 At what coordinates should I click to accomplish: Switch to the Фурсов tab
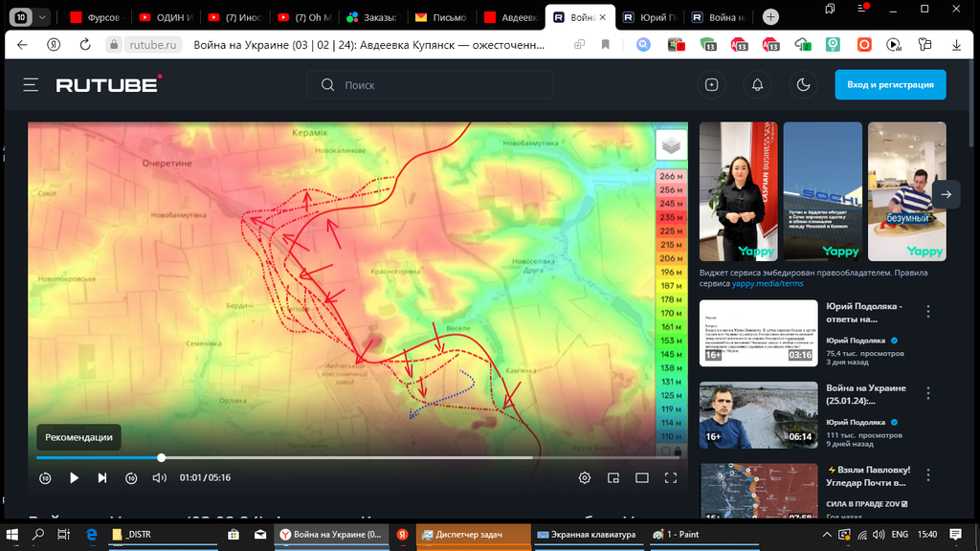tap(97, 17)
